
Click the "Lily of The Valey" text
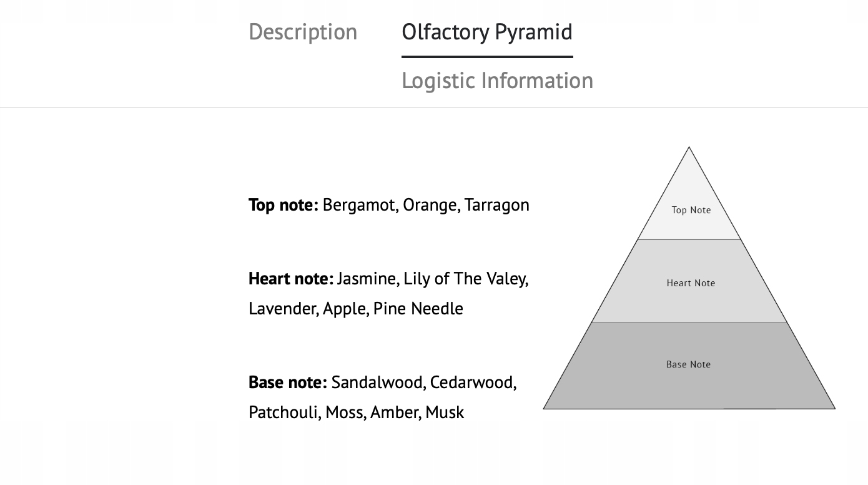465,278
